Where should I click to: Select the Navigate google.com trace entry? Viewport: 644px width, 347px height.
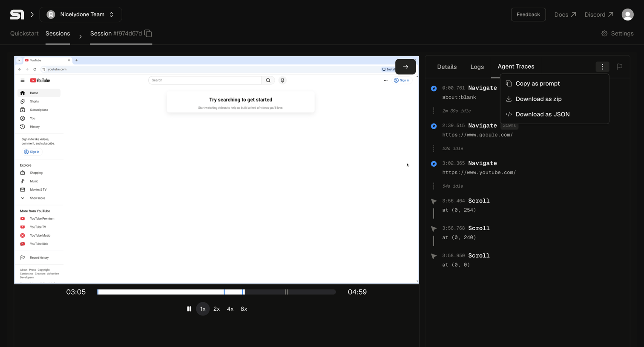pyautogui.click(x=477, y=130)
